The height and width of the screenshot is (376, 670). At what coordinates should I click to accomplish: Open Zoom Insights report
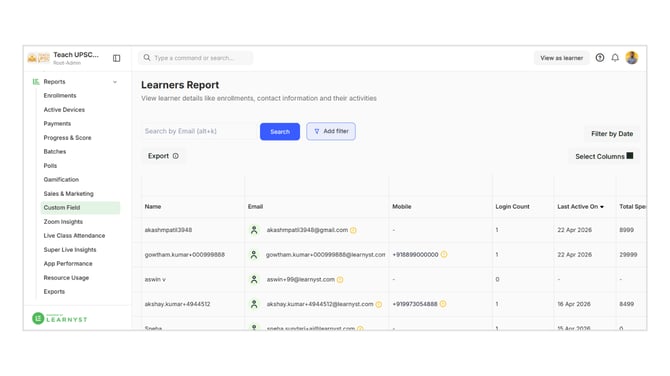(63, 222)
